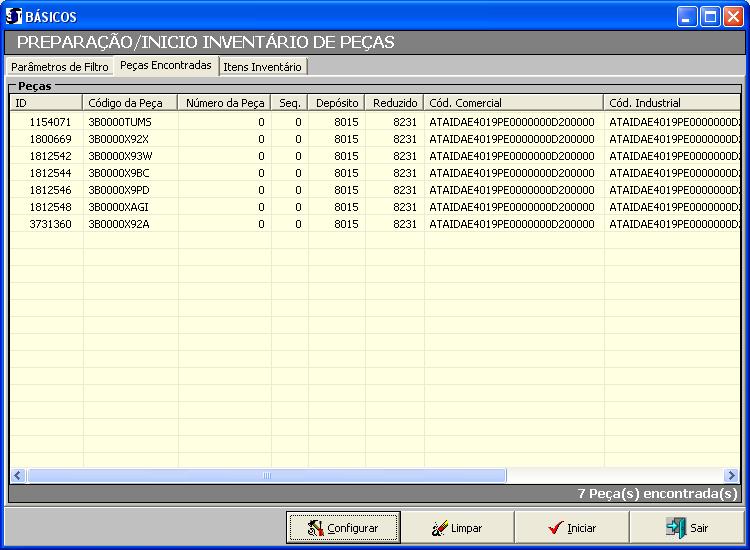Select the Peças Encontradas tab
Viewport: 750px width, 550px height.
coord(166,66)
